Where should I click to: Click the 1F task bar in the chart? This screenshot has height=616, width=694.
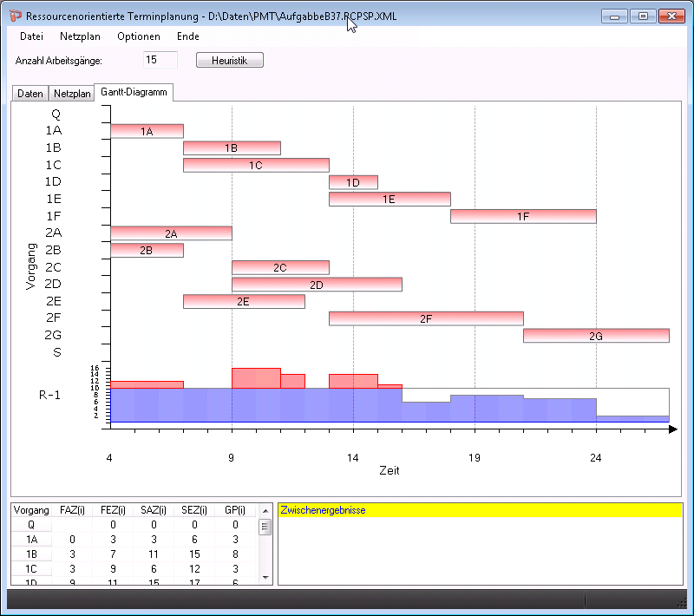pos(523,216)
